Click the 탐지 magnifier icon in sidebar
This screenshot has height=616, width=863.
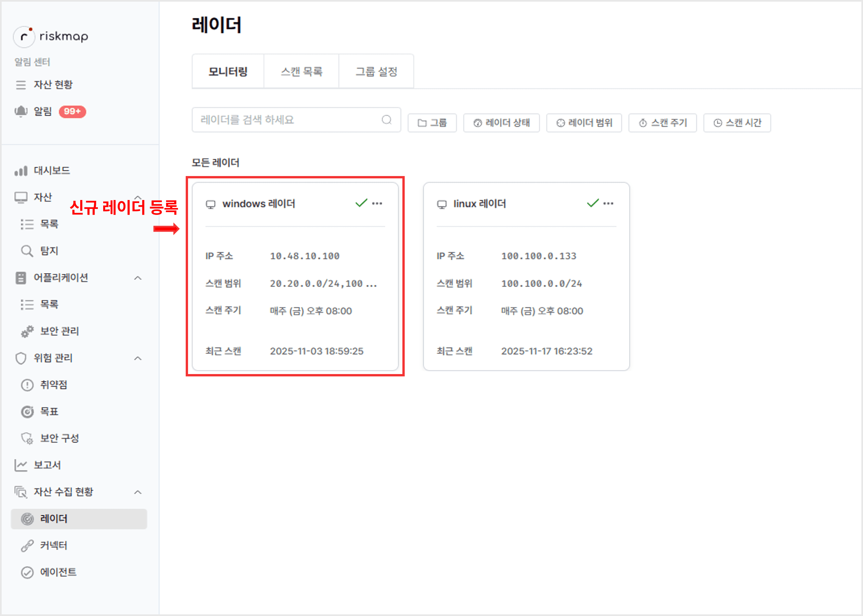click(x=27, y=251)
